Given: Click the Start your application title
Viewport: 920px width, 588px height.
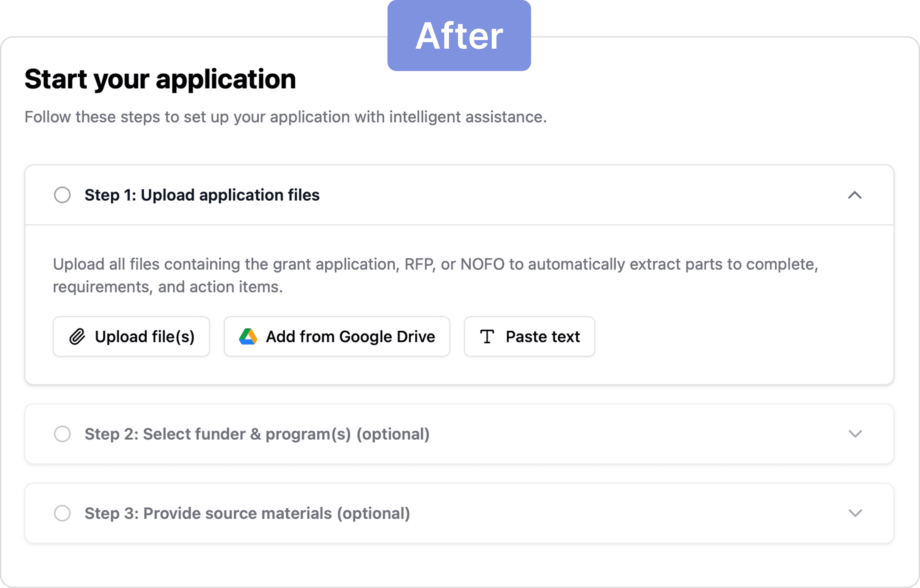Looking at the screenshot, I should [x=160, y=79].
